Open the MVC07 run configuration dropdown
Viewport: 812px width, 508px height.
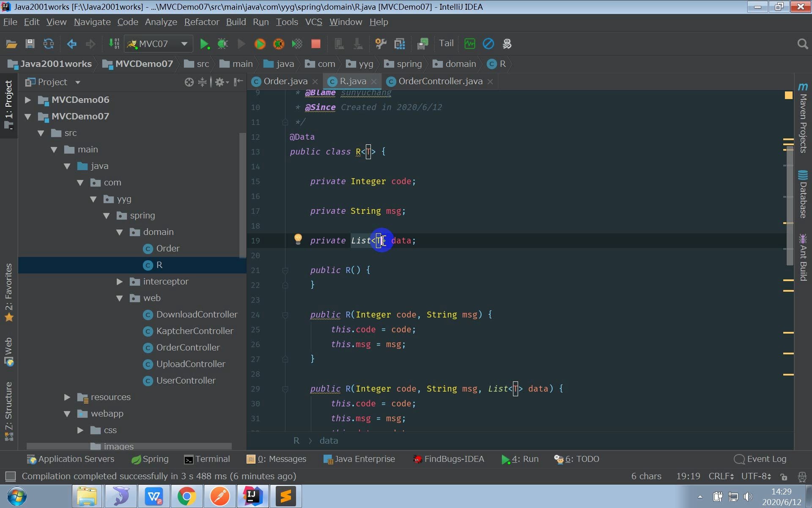[x=159, y=44]
